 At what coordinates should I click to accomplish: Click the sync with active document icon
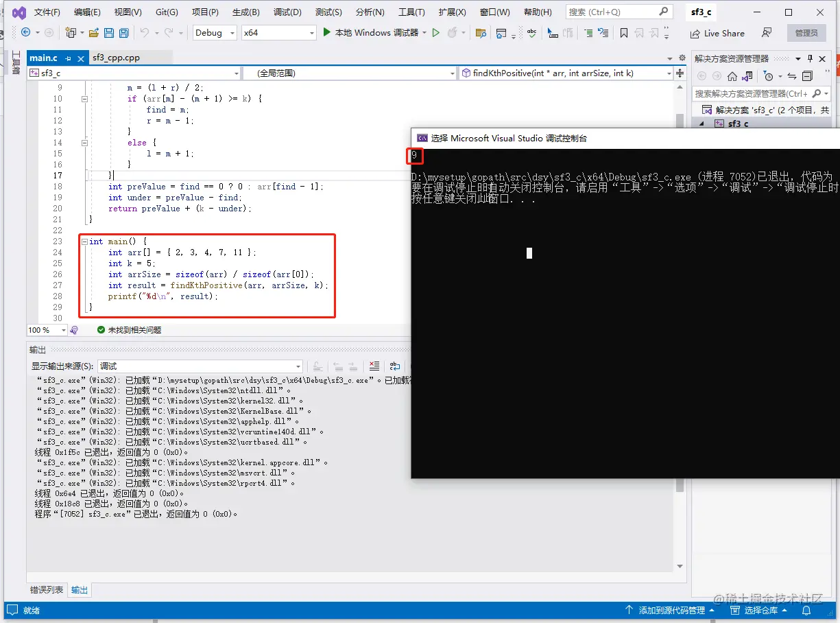792,76
